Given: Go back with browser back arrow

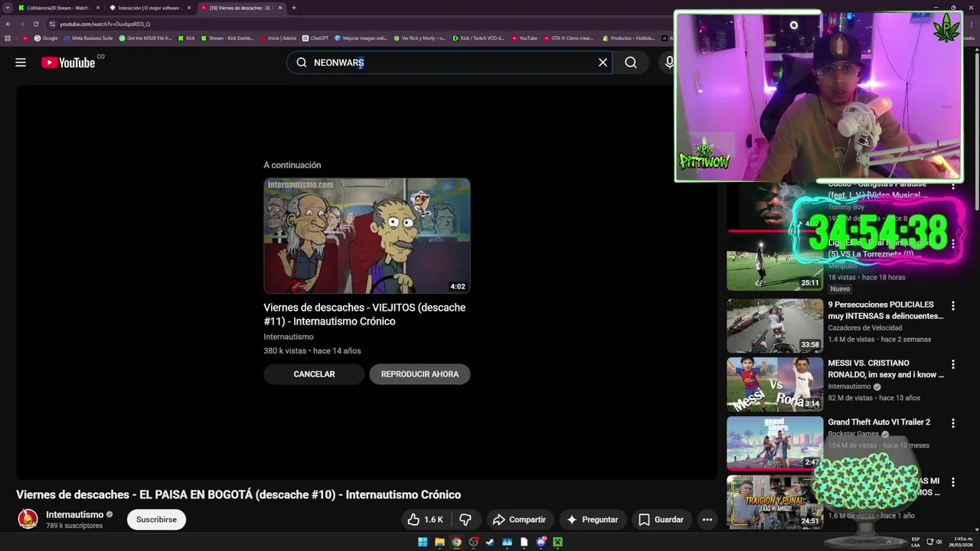Looking at the screenshot, I should click(8, 24).
